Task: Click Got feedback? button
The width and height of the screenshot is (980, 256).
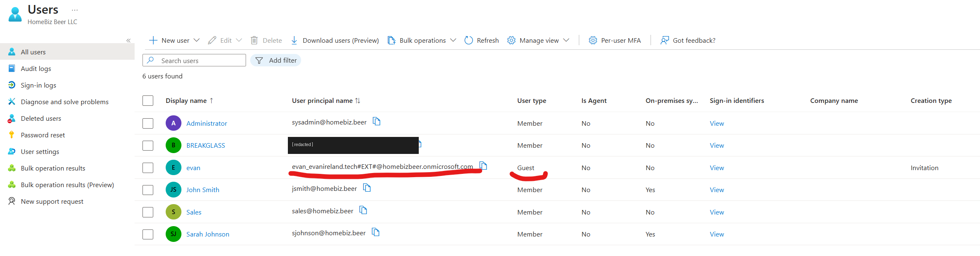Action: coord(688,40)
